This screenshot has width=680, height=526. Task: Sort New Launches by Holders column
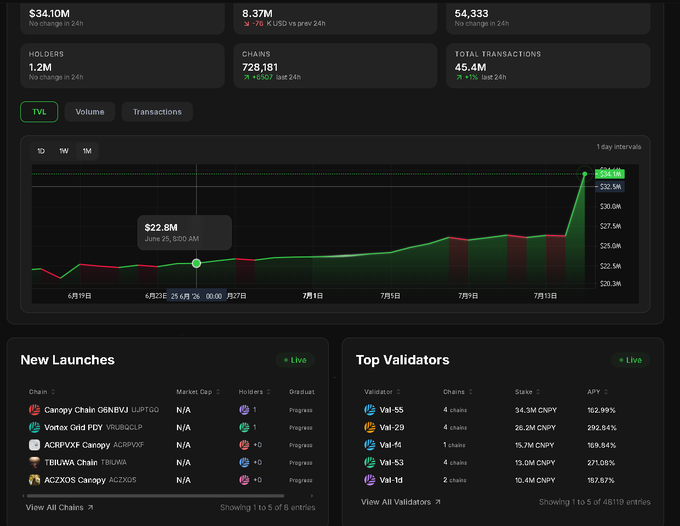tap(254, 392)
